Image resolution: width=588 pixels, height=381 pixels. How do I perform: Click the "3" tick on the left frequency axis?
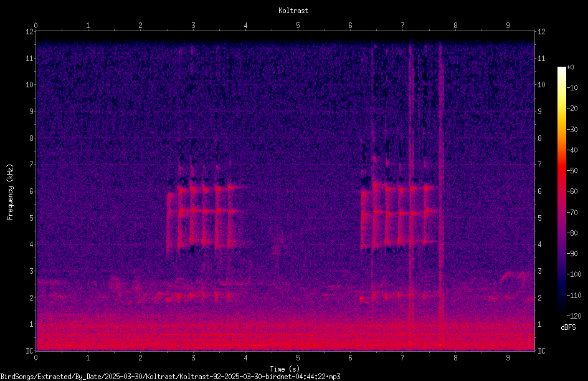pos(32,271)
